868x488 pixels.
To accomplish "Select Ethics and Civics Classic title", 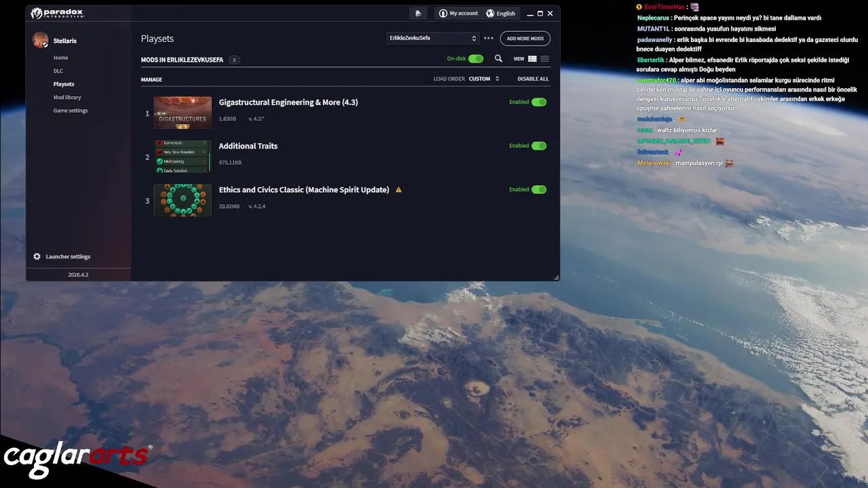I will tap(304, 190).
